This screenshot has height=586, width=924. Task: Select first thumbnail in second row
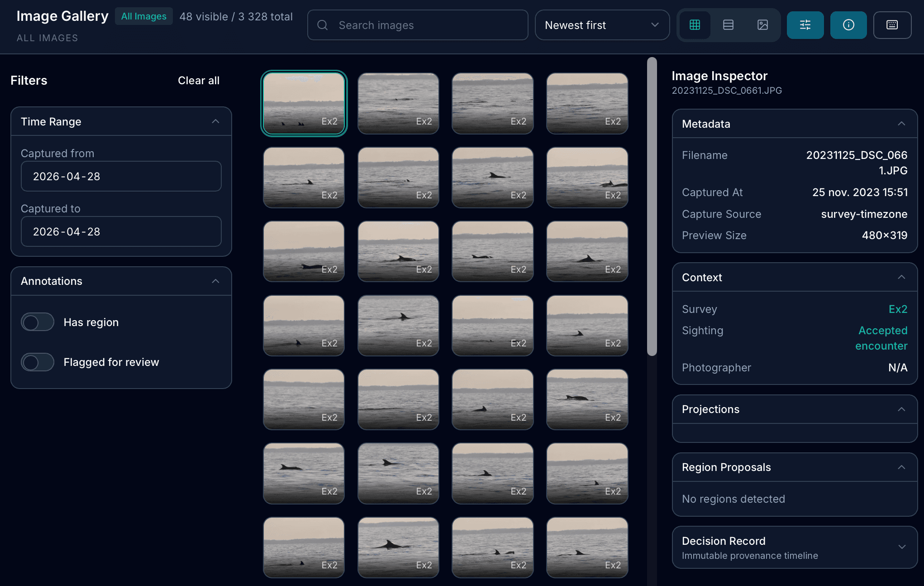pyautogui.click(x=304, y=178)
